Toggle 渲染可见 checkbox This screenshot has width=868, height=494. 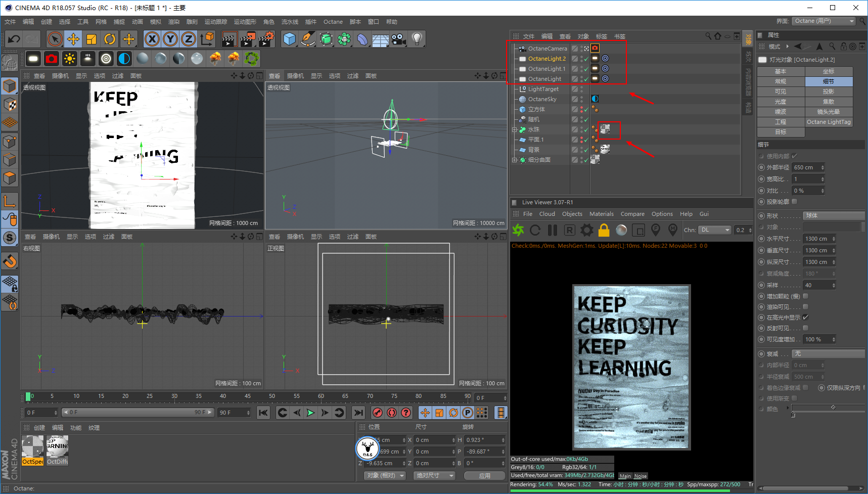[x=805, y=306]
